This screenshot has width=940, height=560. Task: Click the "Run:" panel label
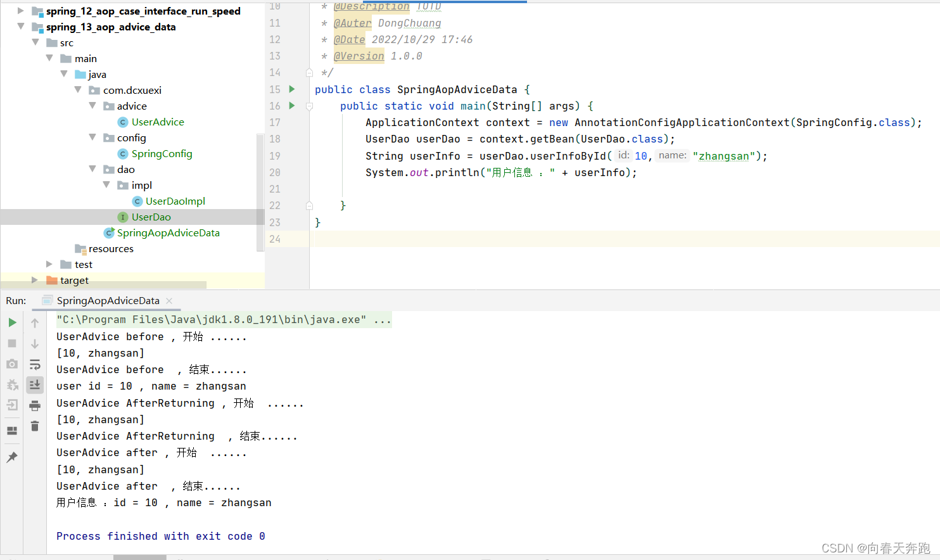[16, 301]
